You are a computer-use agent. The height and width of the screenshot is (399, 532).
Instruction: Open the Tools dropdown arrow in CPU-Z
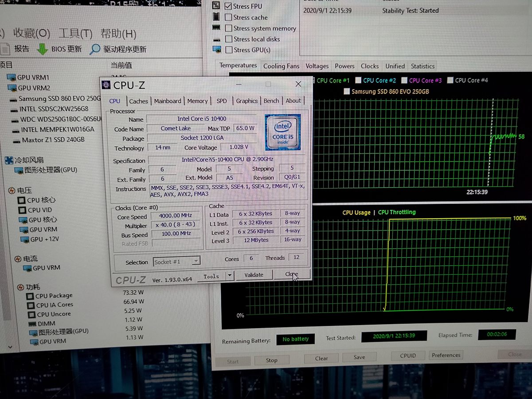[x=229, y=275]
